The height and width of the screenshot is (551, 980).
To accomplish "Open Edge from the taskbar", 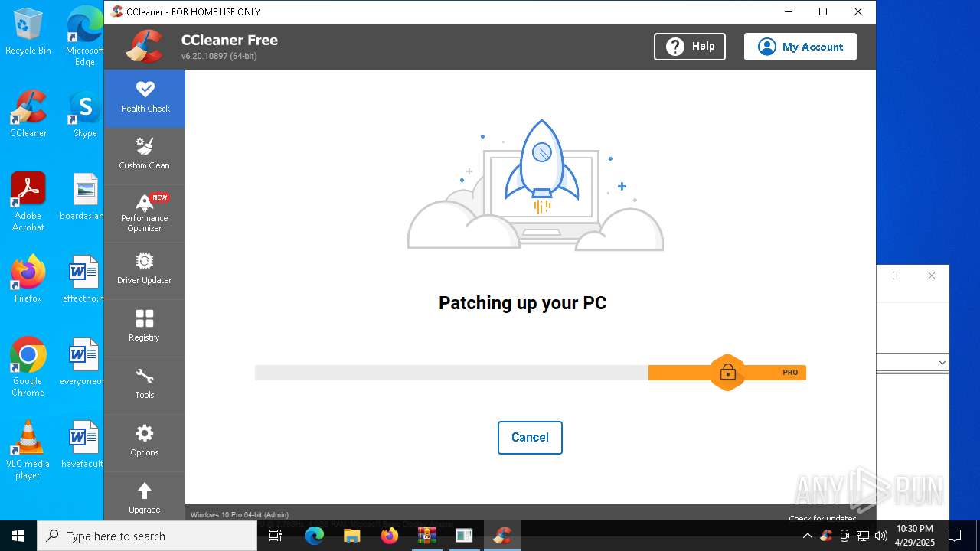I will pyautogui.click(x=315, y=536).
